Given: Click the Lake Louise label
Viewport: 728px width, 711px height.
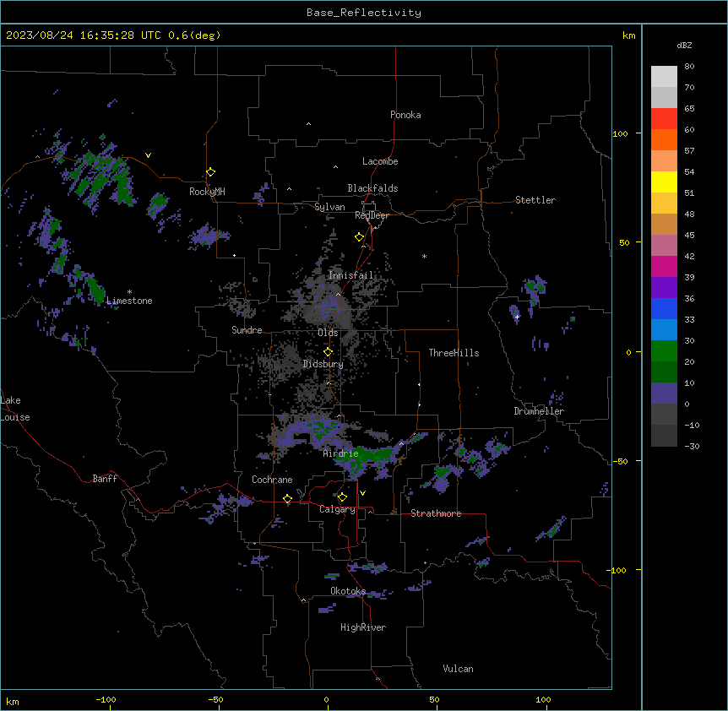Looking at the screenshot, I should tap(15, 409).
